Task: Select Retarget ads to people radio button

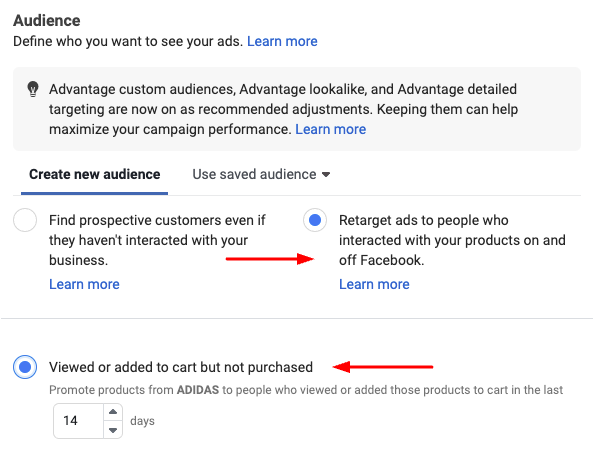Action: pos(315,220)
